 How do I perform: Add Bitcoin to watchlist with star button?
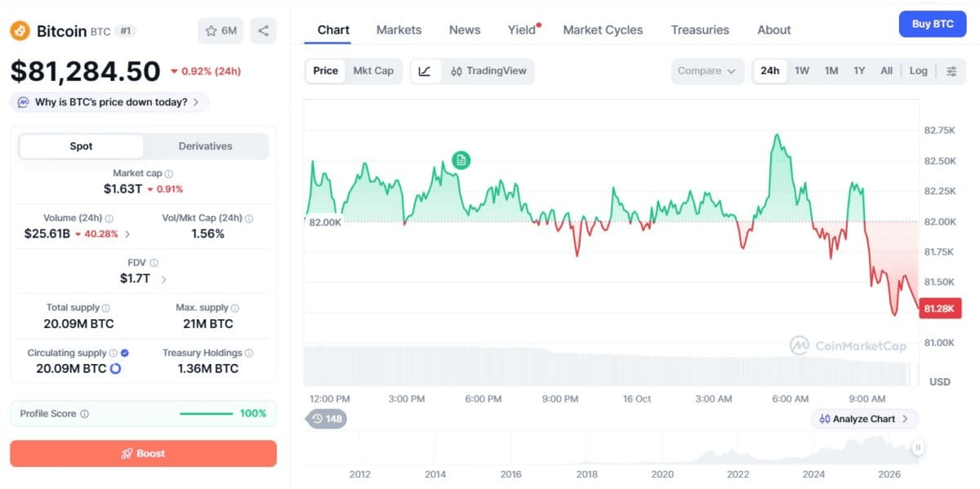[220, 31]
